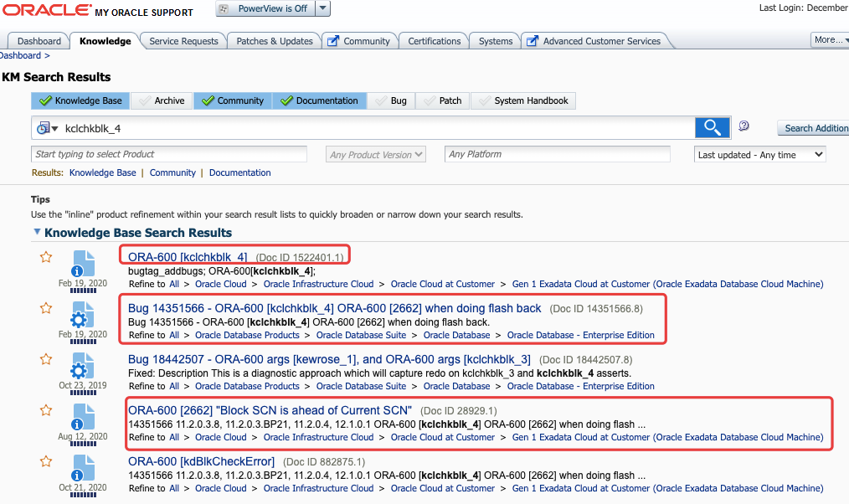
Task: Click Refine to All under Bug 18442507
Action: click(174, 386)
